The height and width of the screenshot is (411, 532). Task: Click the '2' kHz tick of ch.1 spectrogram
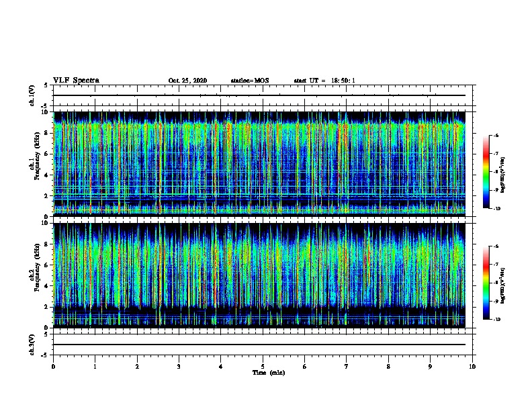(x=47, y=195)
